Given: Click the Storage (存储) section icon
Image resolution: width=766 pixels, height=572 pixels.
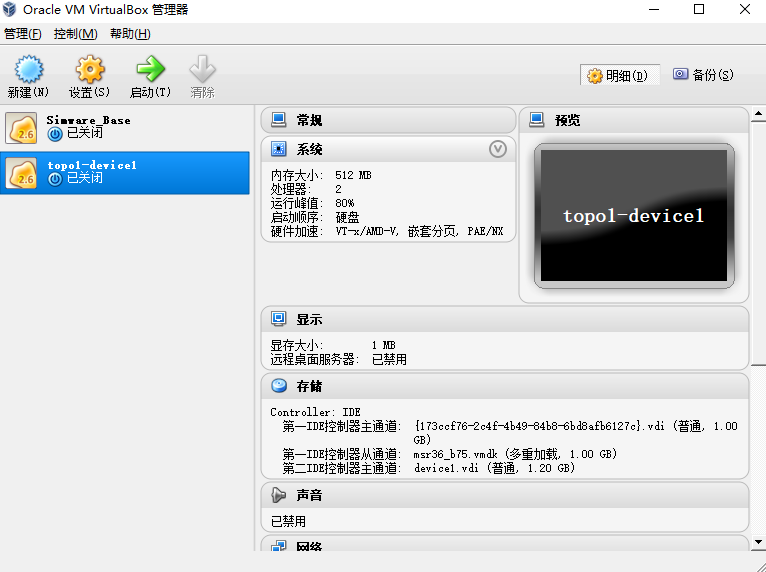Looking at the screenshot, I should point(278,386).
